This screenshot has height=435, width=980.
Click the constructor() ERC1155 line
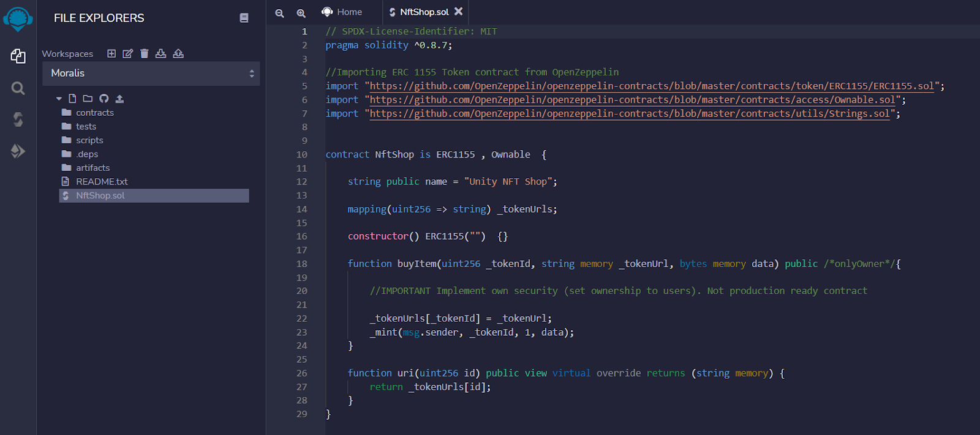coord(428,236)
